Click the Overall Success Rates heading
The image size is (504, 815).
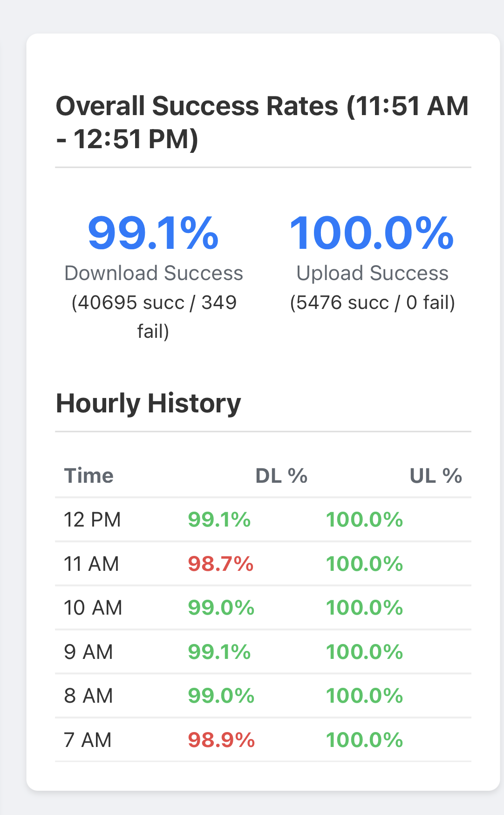click(262, 122)
